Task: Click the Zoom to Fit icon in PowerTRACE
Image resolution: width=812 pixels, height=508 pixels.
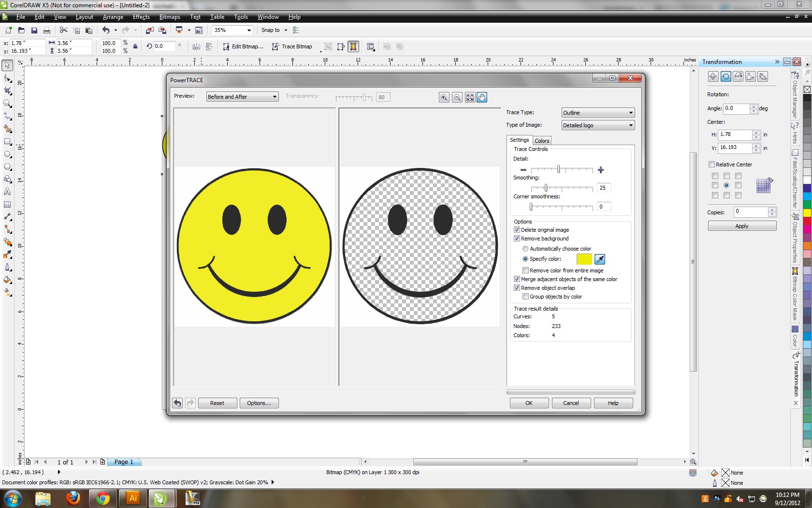Action: tap(470, 97)
